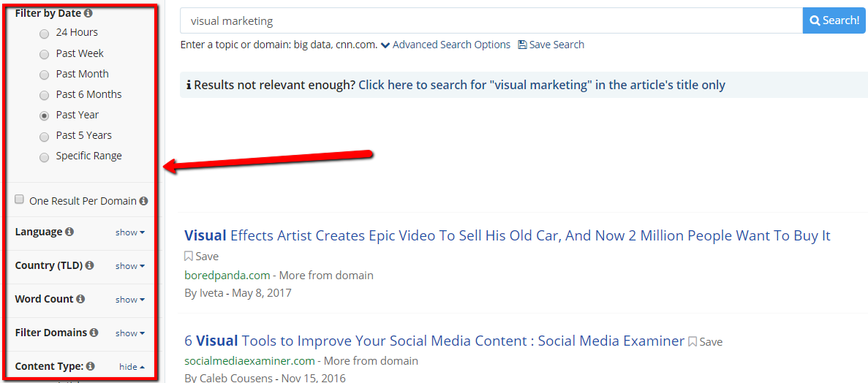Collapse the Content Type section with hide
Image resolution: width=868 pixels, height=383 pixels.
tap(132, 367)
